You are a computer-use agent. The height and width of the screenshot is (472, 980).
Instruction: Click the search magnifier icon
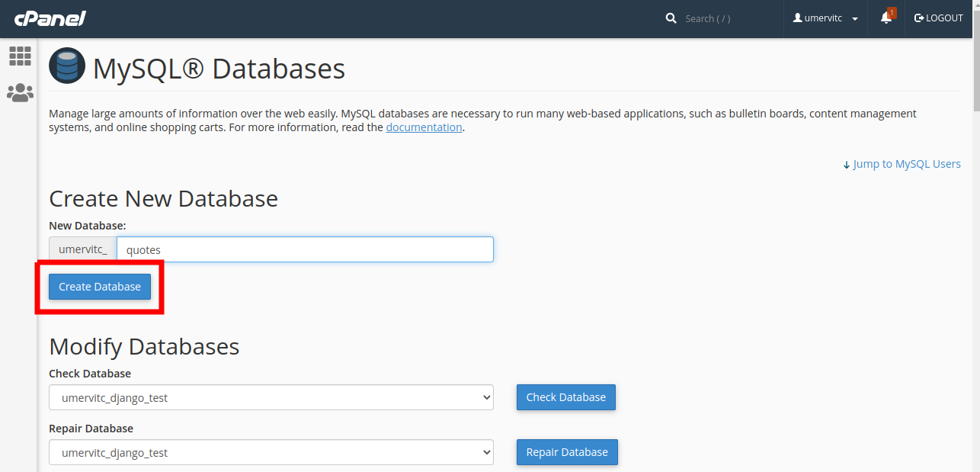(671, 18)
